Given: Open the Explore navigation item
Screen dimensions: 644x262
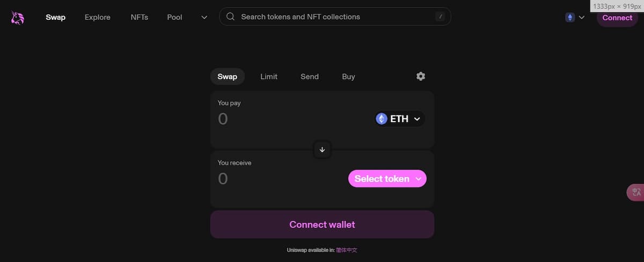Looking at the screenshot, I should click(x=98, y=17).
